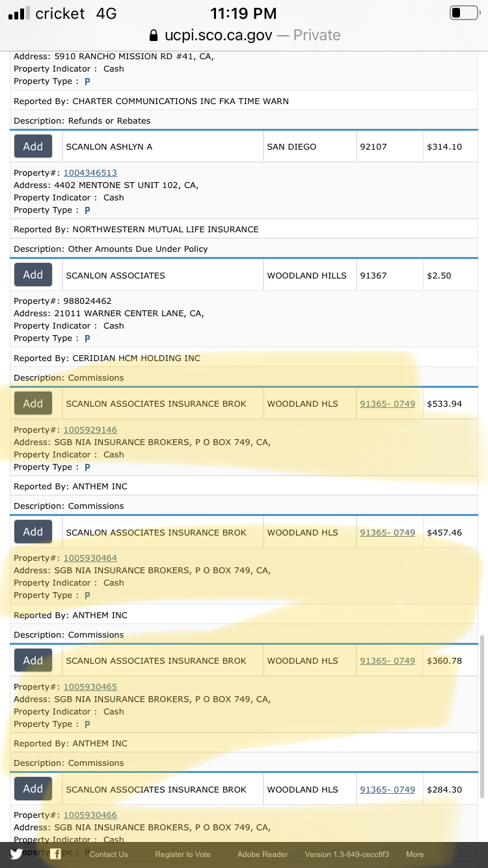Click Add button for SCANLON ASHLYN A

coord(33,146)
